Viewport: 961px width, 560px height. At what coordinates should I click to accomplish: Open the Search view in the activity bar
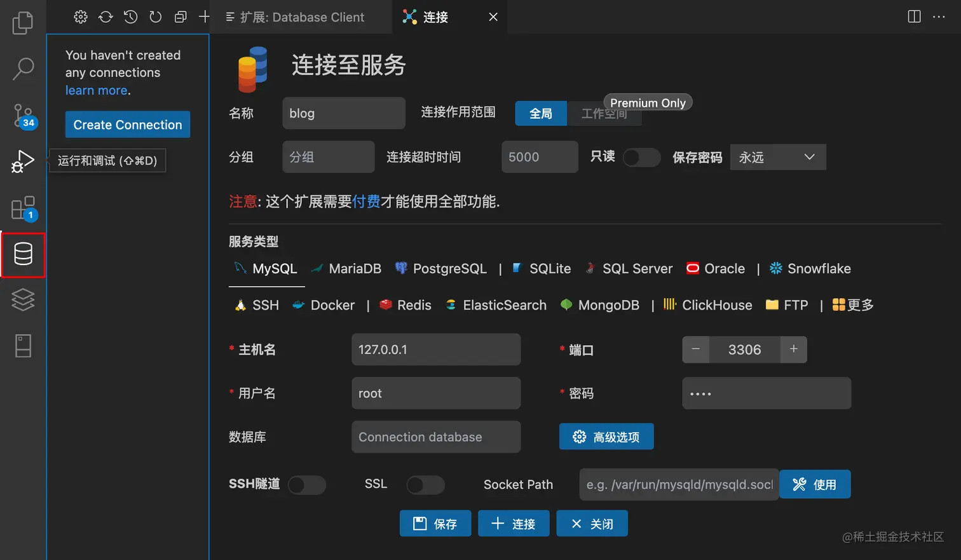point(23,69)
